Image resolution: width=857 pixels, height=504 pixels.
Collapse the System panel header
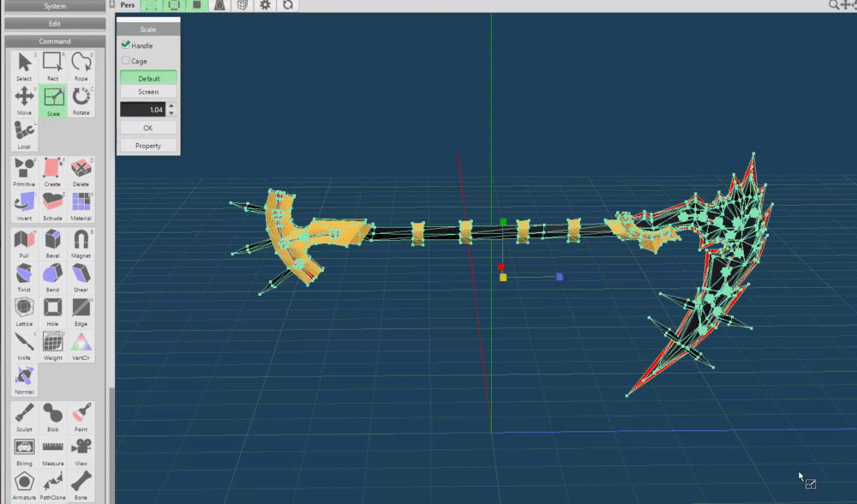pos(55,6)
